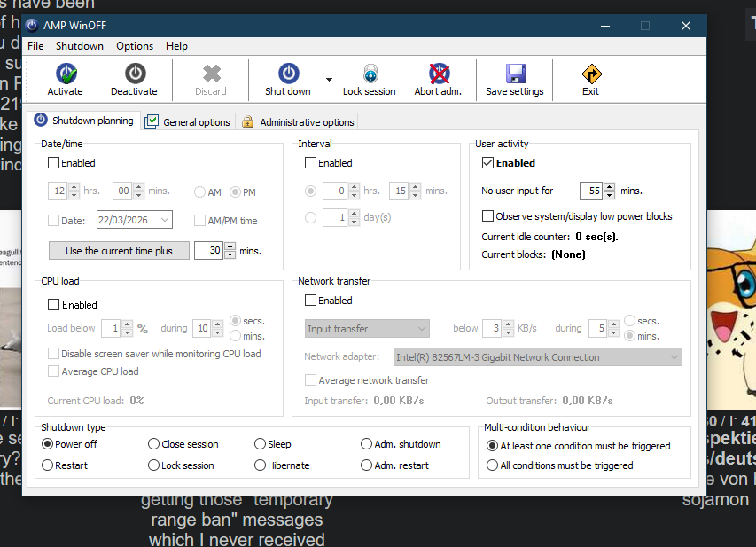
Task: Select the Sleep shutdown type
Action: (x=260, y=444)
